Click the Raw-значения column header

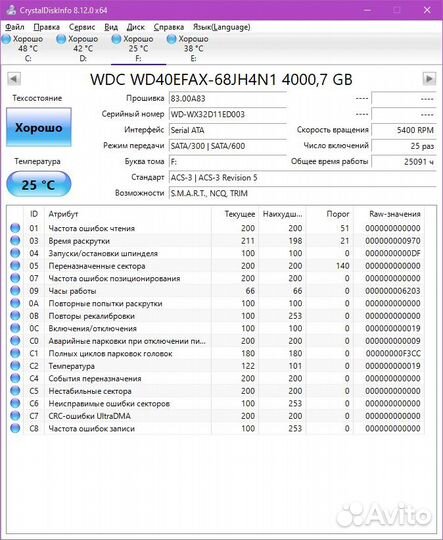[389, 214]
